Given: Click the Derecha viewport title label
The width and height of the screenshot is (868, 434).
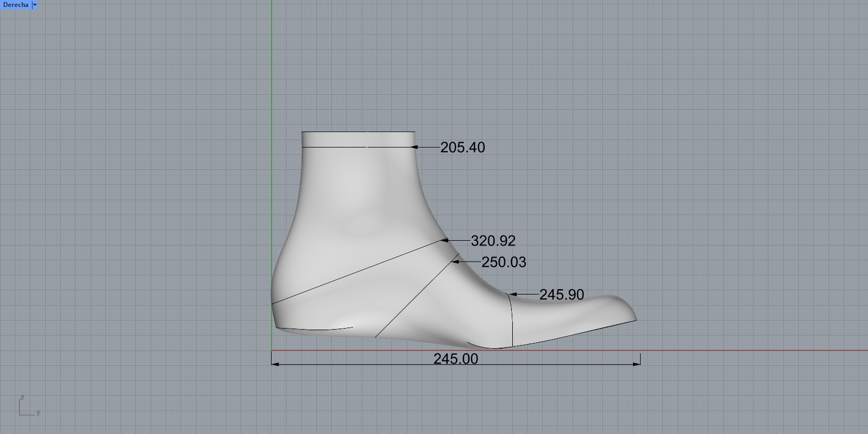Looking at the screenshot, I should point(15,5).
